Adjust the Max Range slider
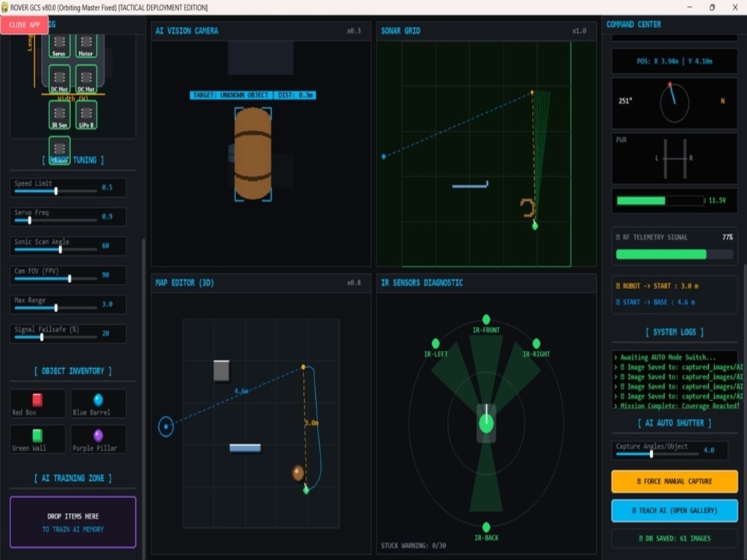 (56, 308)
